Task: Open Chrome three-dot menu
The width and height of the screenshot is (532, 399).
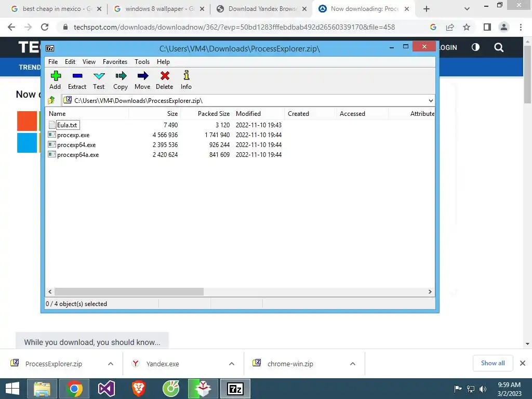Action: (x=521, y=27)
